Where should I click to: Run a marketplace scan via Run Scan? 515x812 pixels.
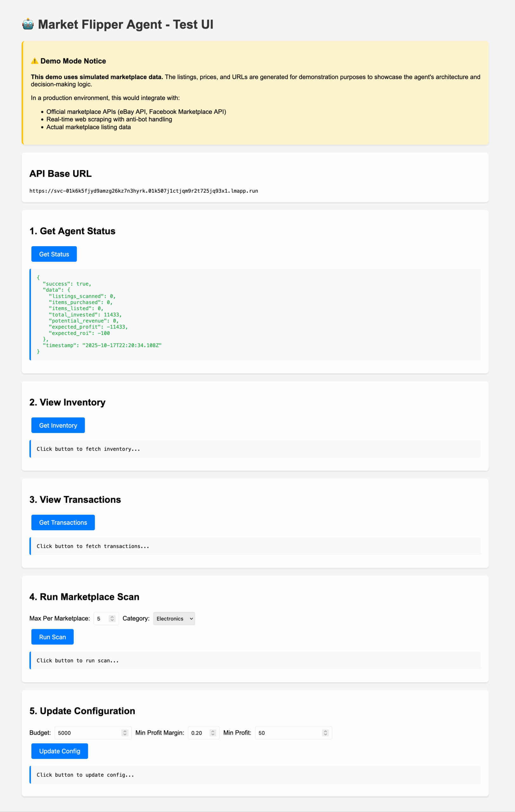point(52,637)
